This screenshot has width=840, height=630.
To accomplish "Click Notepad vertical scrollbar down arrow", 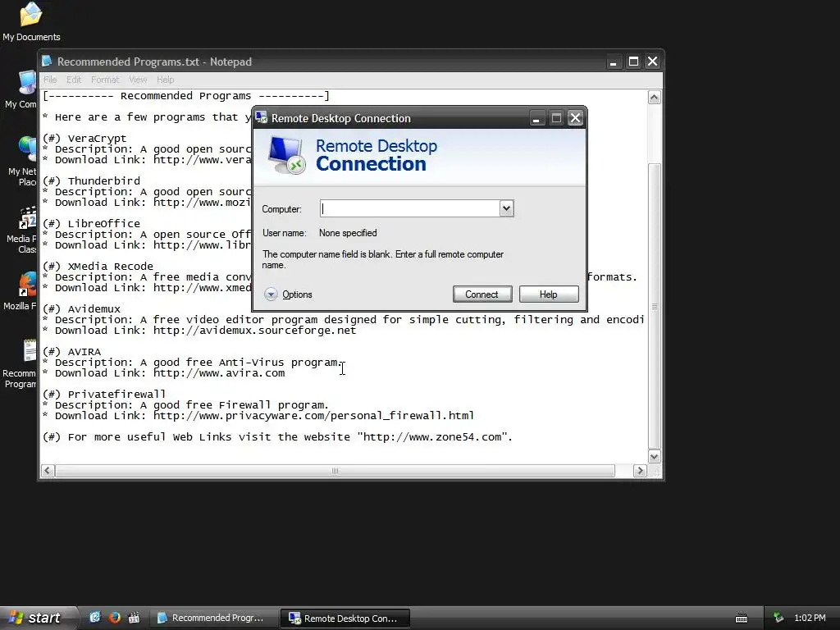I will click(x=654, y=457).
